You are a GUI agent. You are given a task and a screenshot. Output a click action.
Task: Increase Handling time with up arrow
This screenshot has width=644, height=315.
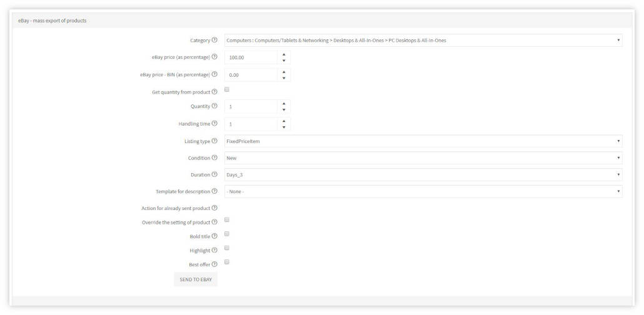tap(284, 121)
